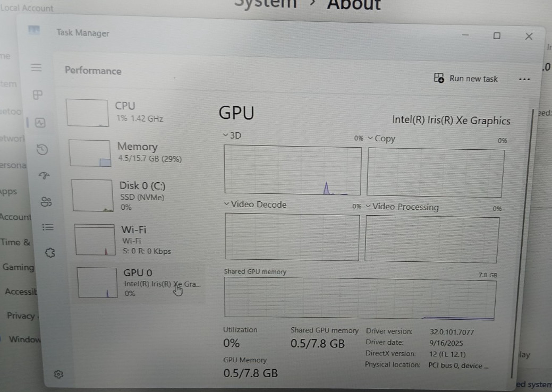Click the Copy utilization graph

436,173
